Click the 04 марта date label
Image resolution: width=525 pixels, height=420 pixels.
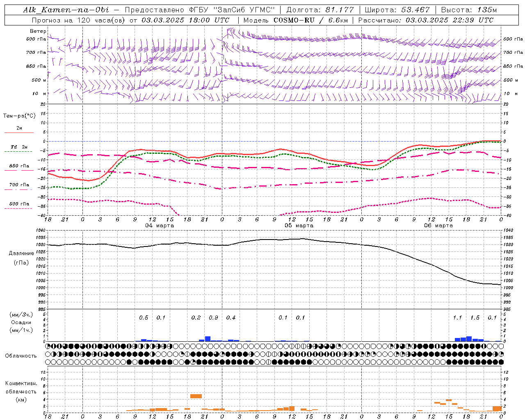click(160, 226)
